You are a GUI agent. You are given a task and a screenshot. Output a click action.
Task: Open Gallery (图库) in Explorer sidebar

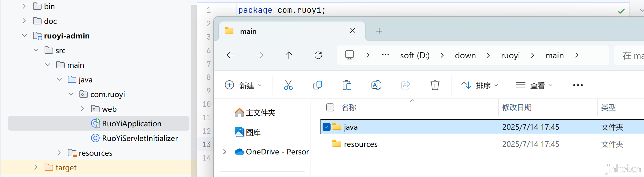click(247, 132)
